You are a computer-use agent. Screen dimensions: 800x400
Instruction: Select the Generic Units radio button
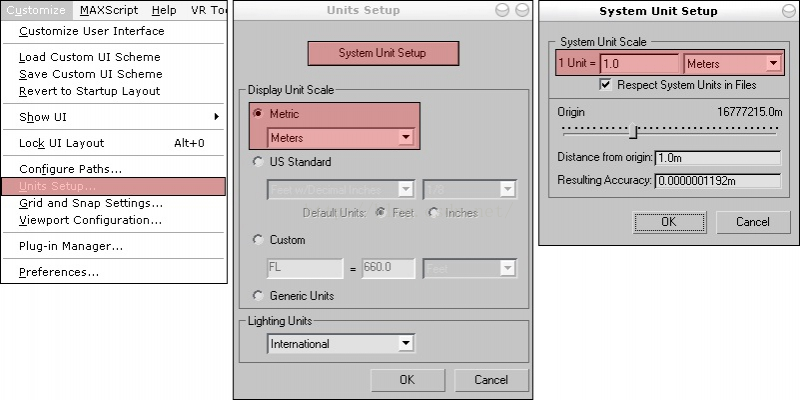259,296
